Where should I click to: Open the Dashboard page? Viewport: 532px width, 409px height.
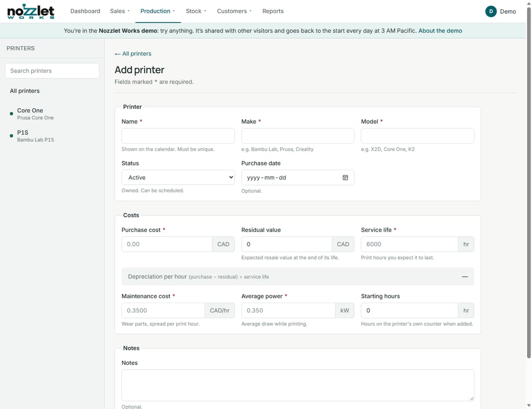tap(85, 11)
